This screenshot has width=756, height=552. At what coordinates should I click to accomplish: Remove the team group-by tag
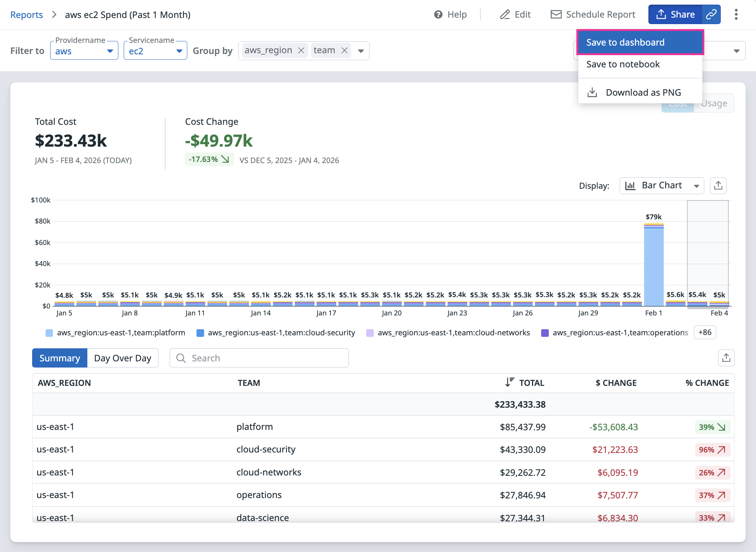[344, 51]
